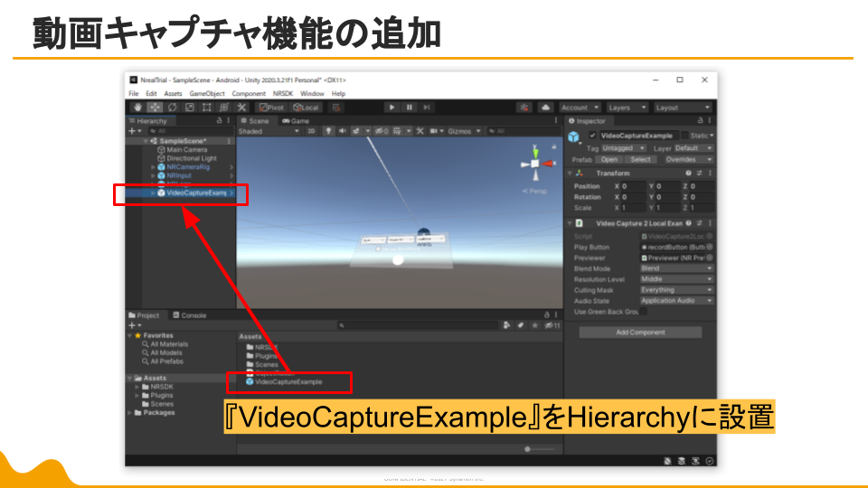Open the Blend Mode dropdown

[x=676, y=268]
